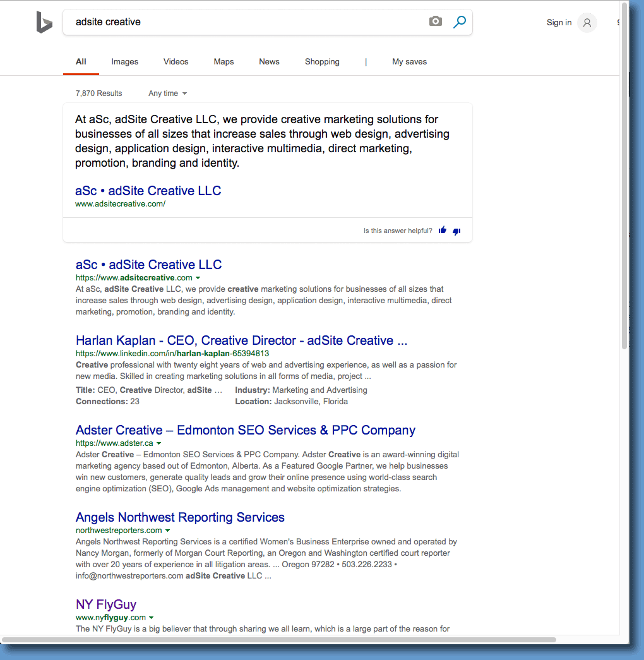Click the Bing logo

pyautogui.click(x=44, y=22)
